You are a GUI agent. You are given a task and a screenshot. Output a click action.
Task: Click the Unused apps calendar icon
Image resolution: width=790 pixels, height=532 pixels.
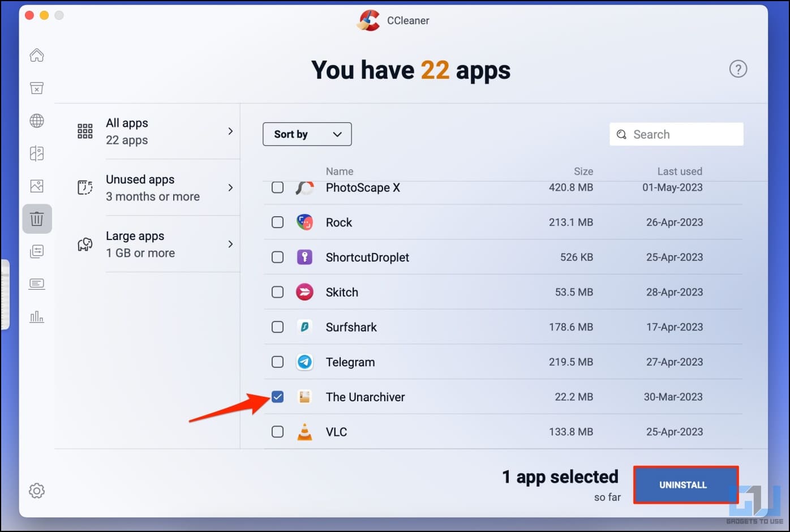[85, 187]
